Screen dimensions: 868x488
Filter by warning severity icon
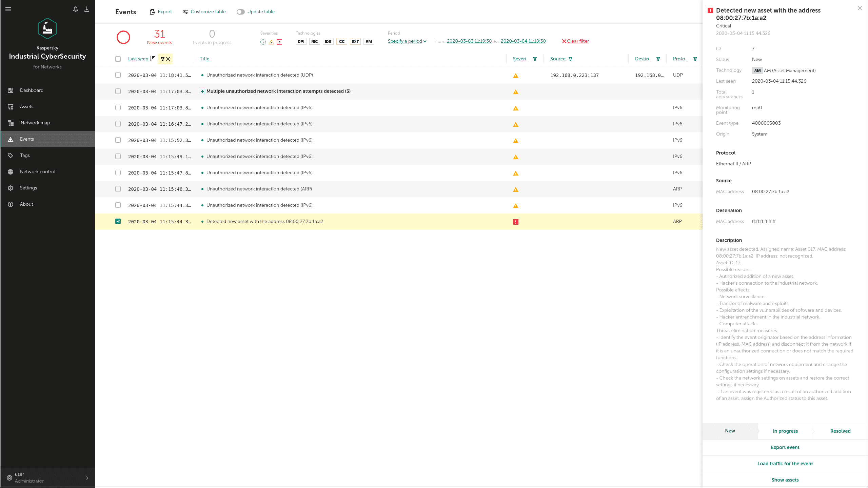click(271, 42)
